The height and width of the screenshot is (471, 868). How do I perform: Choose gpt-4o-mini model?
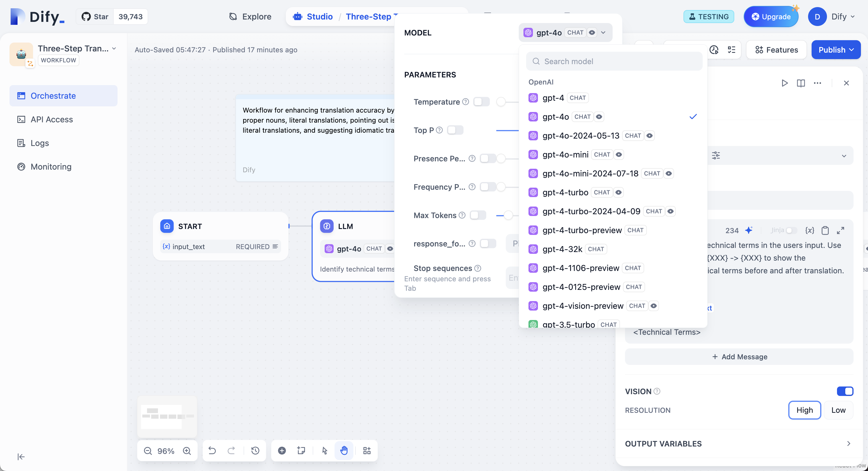tap(613, 155)
